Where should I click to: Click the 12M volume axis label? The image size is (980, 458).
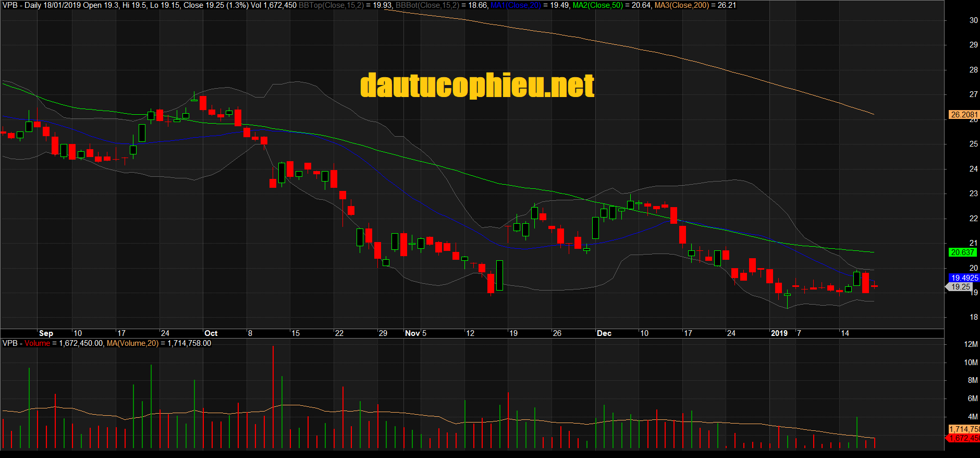click(971, 344)
